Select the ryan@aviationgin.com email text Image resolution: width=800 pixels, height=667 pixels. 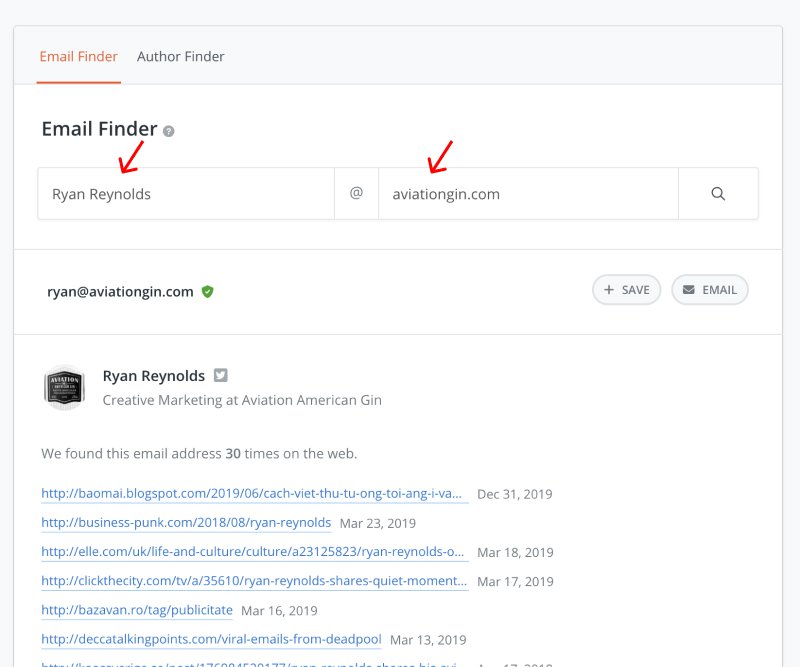tap(120, 291)
